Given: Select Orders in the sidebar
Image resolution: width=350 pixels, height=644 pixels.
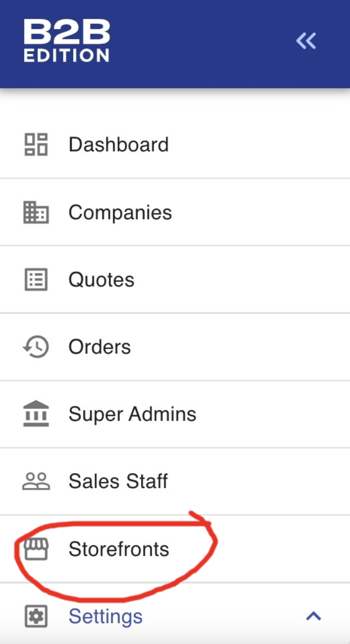Looking at the screenshot, I should pos(99,347).
